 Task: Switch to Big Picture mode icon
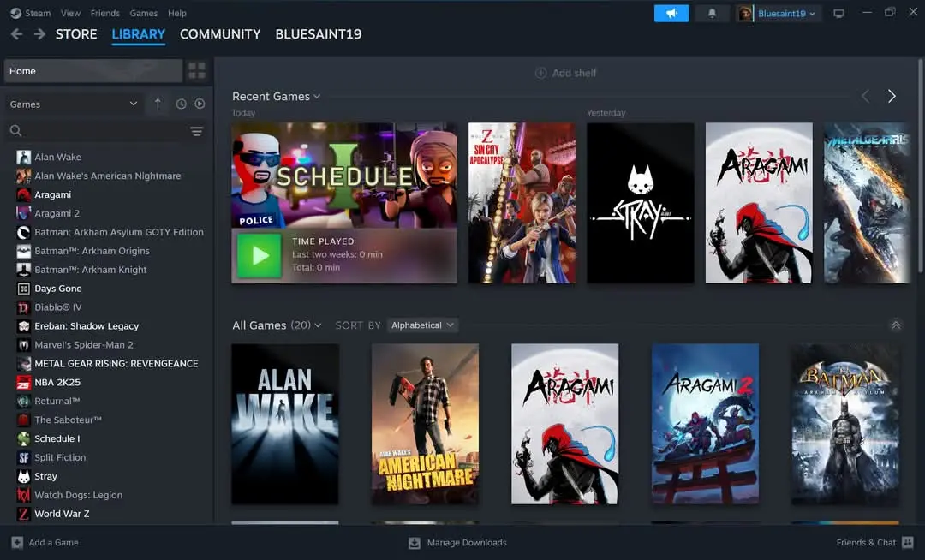[x=838, y=13]
